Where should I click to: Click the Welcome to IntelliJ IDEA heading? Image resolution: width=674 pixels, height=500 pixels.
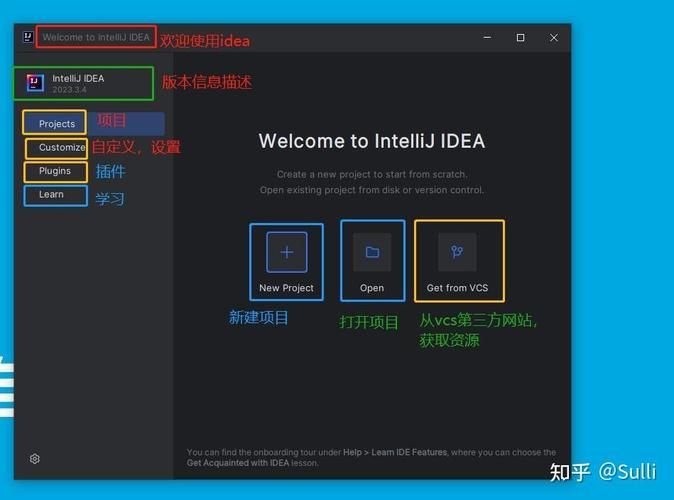(372, 141)
